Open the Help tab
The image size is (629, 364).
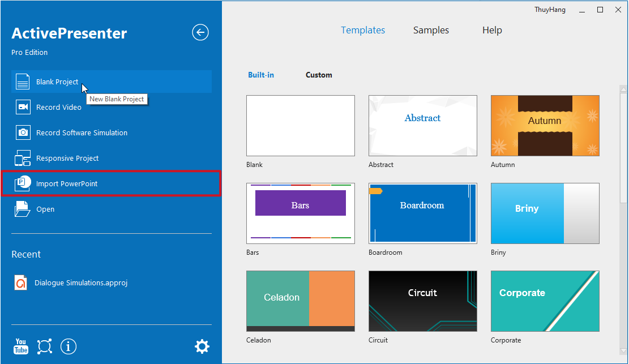[492, 30]
